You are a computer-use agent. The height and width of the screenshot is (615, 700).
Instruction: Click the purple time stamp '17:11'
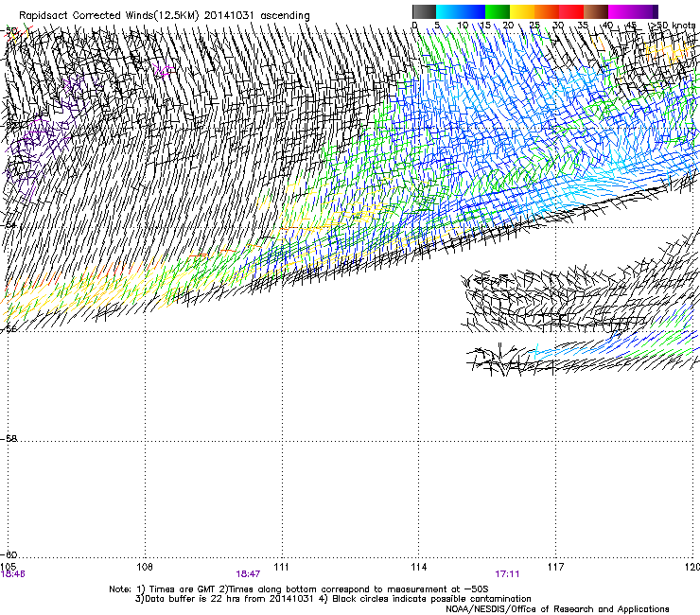508,574
